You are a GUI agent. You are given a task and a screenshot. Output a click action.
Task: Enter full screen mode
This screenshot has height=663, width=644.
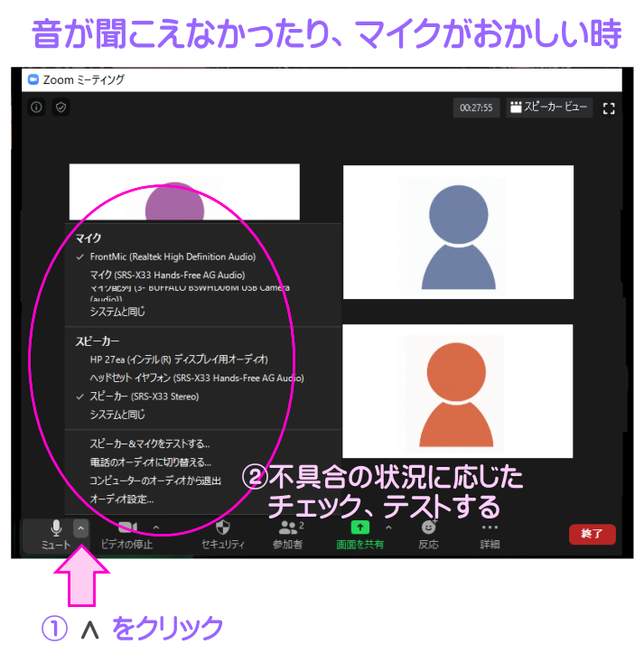(609, 107)
